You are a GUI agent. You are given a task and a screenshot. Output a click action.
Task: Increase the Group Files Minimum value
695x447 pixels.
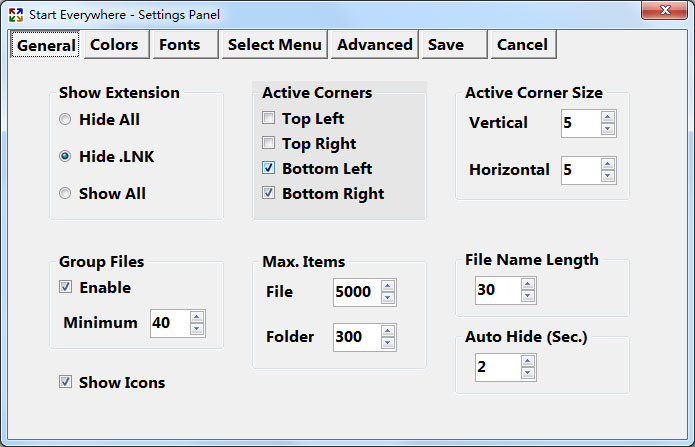pyautogui.click(x=196, y=317)
